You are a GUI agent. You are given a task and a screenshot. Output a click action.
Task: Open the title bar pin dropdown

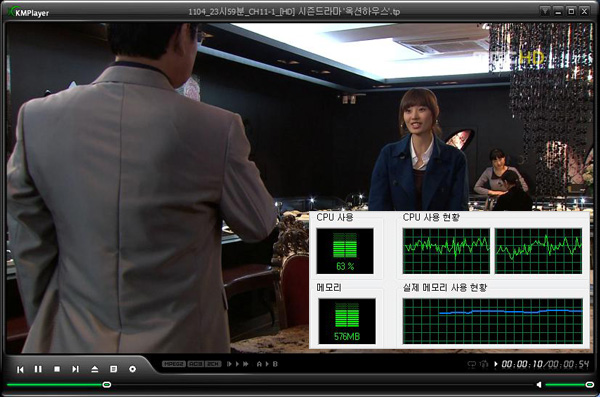(x=545, y=11)
